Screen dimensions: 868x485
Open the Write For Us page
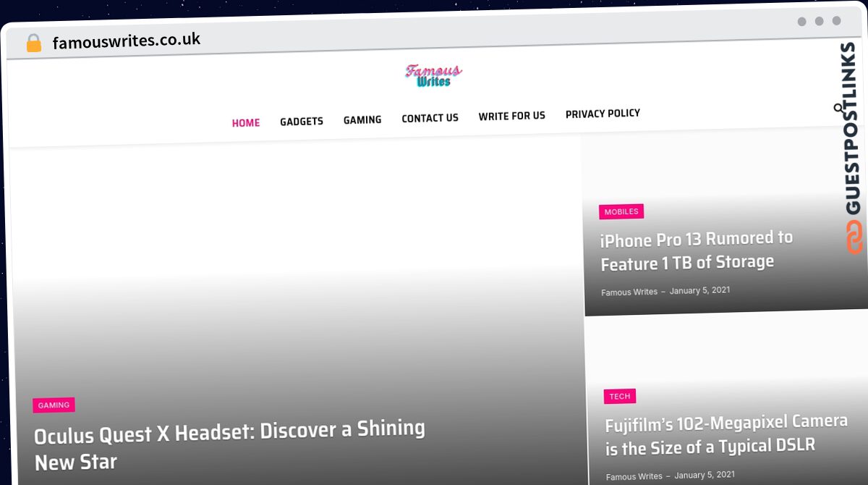512,116
